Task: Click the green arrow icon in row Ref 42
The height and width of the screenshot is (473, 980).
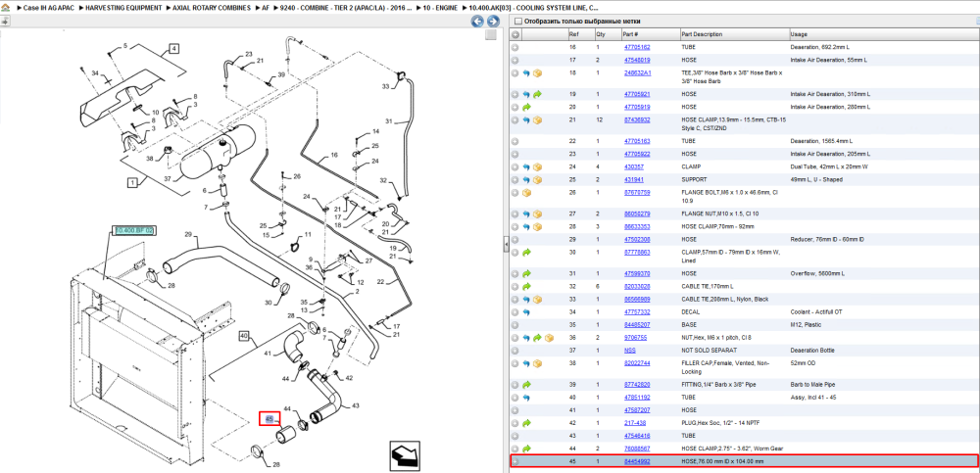Action: (x=526, y=423)
